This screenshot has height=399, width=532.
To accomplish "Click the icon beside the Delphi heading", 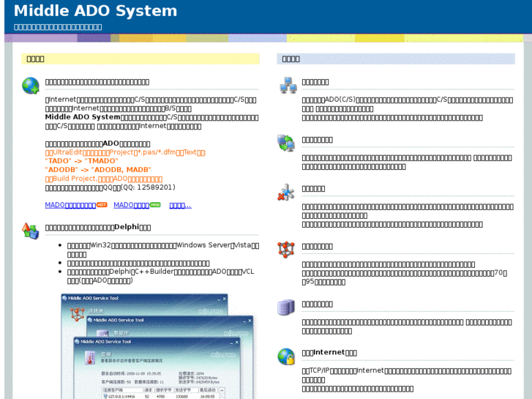I will point(31,231).
